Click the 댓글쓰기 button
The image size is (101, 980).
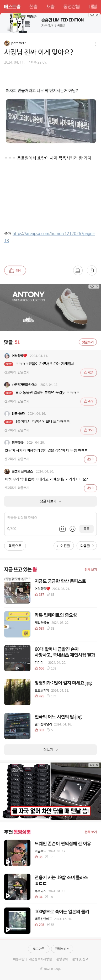pos(88,342)
